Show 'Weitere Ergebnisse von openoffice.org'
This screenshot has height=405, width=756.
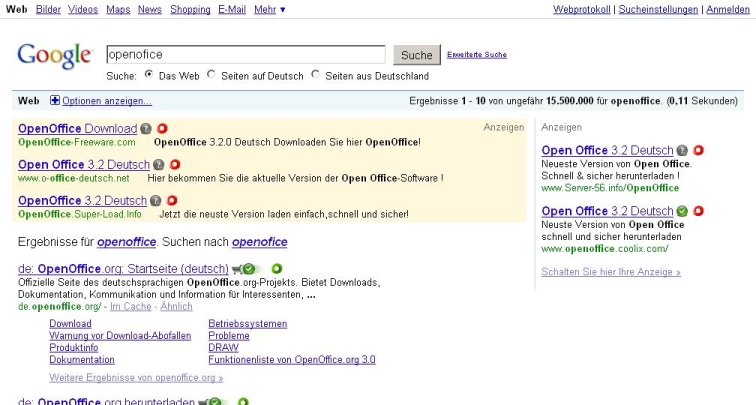pyautogui.click(x=136, y=378)
